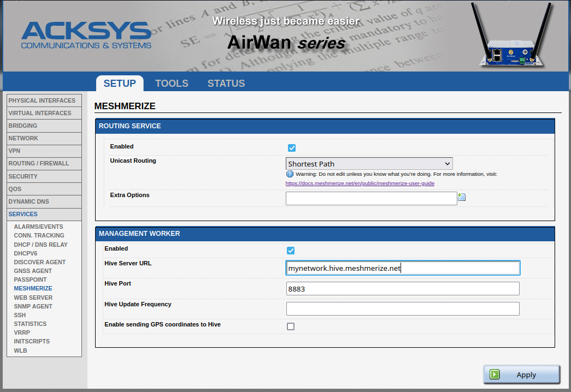Expand the VPN sidebar section

(44, 151)
